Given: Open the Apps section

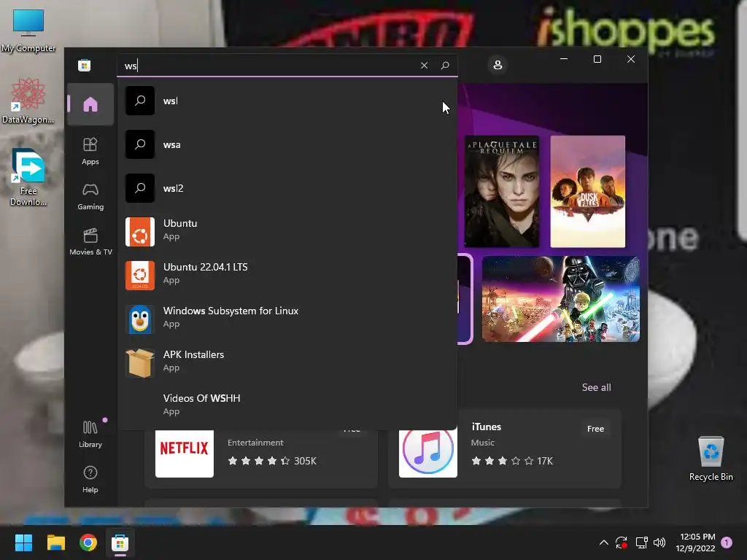Looking at the screenshot, I should click(x=90, y=151).
